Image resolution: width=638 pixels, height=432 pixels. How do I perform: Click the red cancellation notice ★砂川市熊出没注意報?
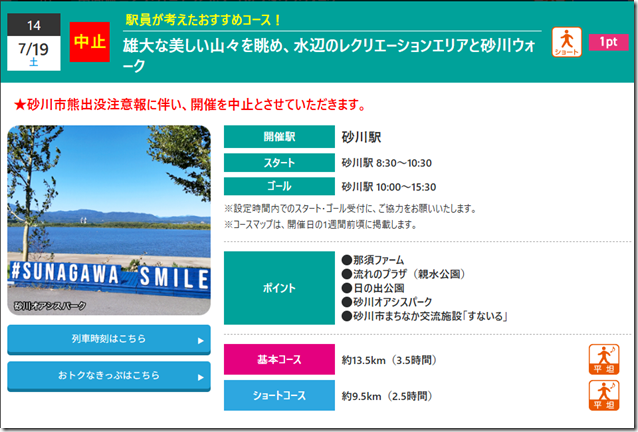tap(190, 105)
